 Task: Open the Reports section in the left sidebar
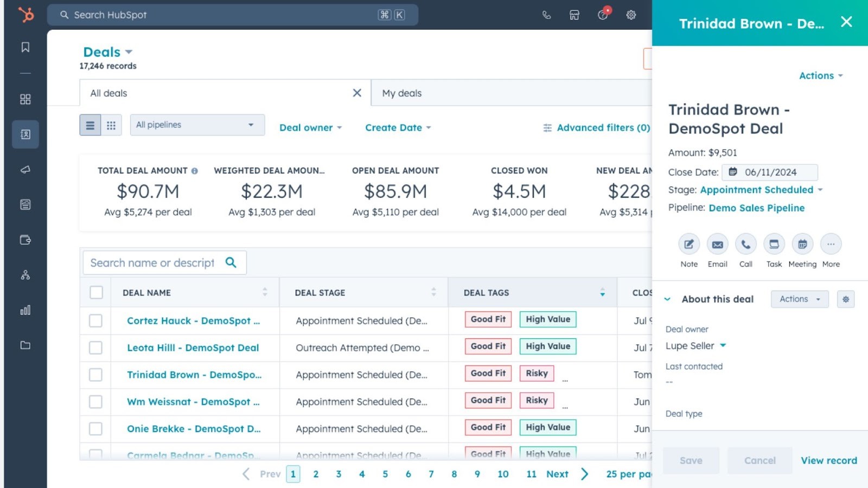coord(24,310)
